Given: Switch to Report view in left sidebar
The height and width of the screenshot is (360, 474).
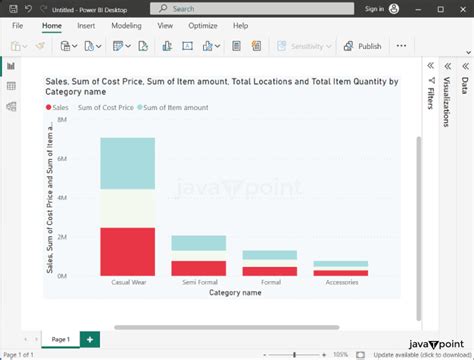Looking at the screenshot, I should (x=11, y=66).
